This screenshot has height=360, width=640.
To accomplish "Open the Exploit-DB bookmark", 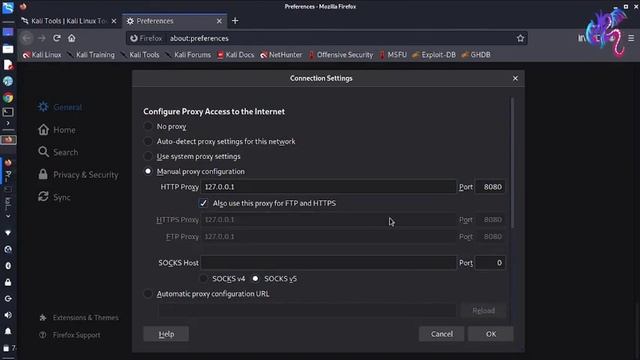I will [x=434, y=55].
